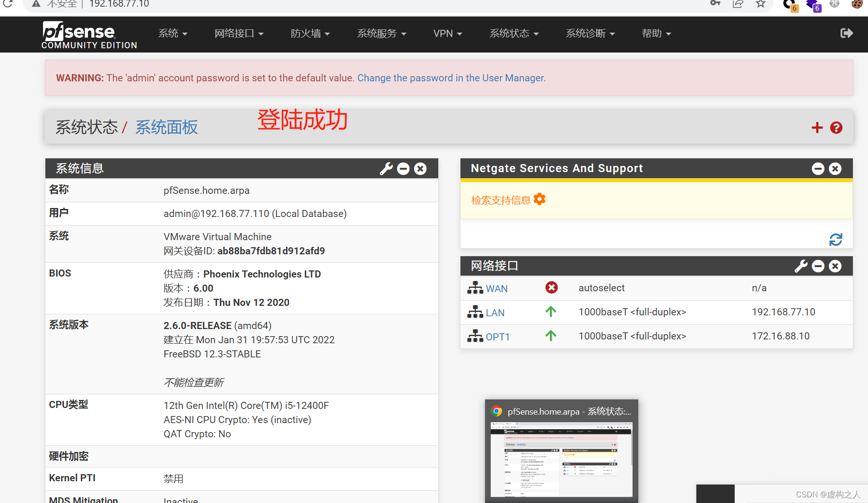Open the WAN interface link

tap(496, 289)
